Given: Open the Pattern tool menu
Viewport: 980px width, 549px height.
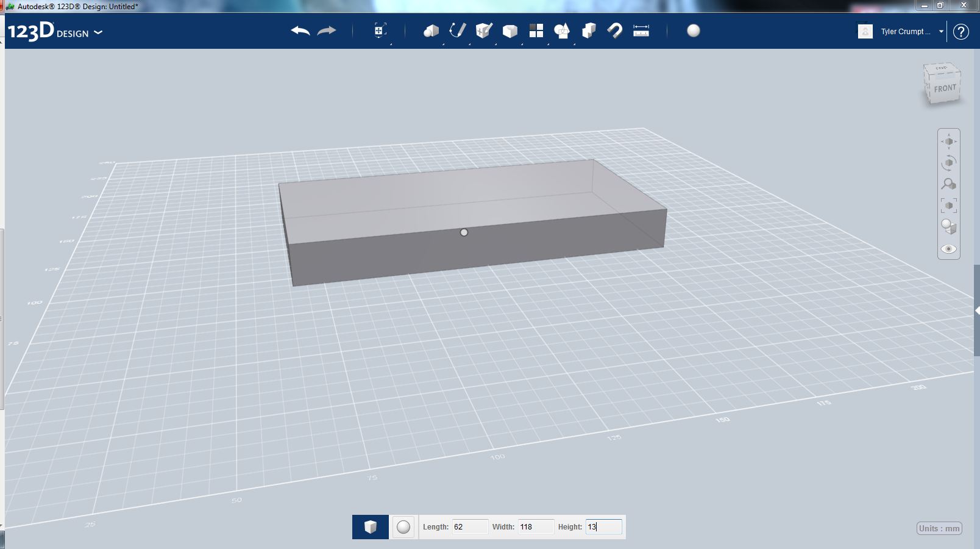Looking at the screenshot, I should [536, 30].
